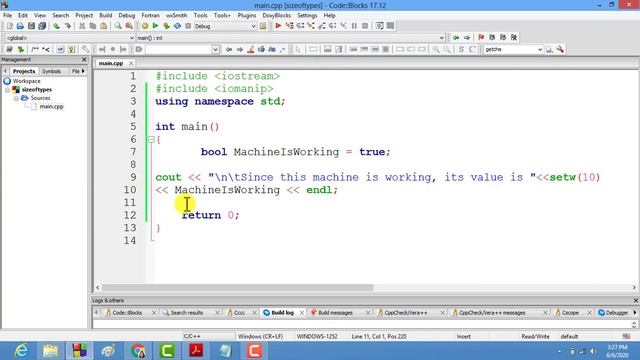Click the Stop debugger icon
640x360 pixels.
tap(365, 26)
